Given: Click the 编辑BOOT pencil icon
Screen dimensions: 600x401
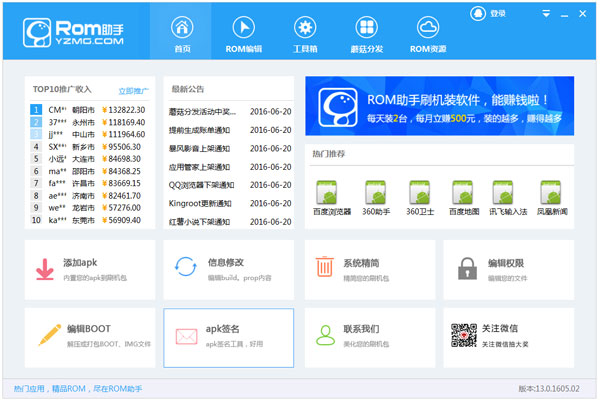Looking at the screenshot, I should pos(50,334).
